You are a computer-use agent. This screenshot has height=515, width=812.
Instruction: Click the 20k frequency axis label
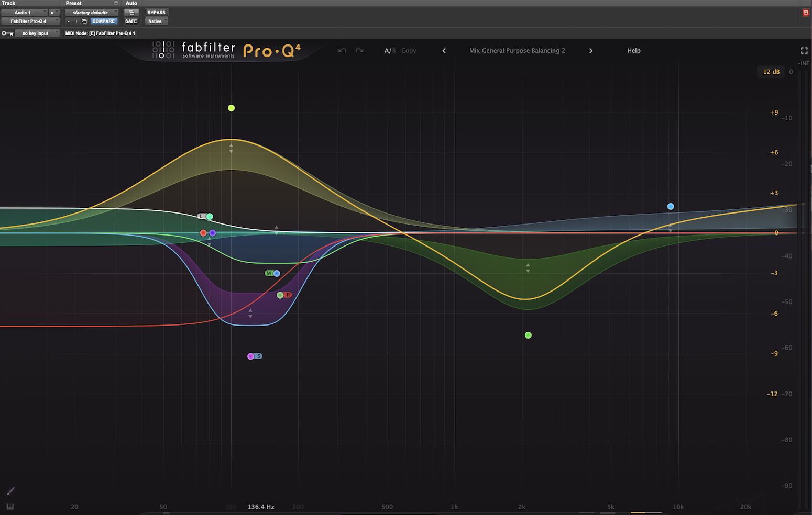click(x=745, y=507)
